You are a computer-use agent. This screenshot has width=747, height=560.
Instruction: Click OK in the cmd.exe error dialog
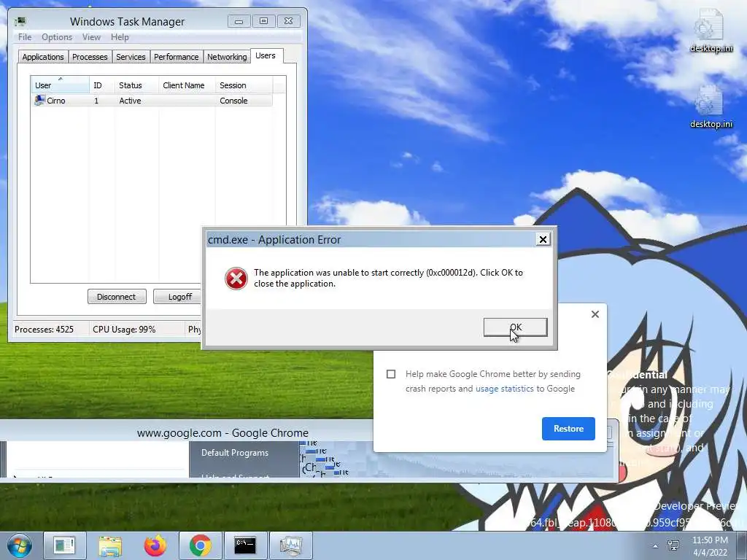[515, 327]
